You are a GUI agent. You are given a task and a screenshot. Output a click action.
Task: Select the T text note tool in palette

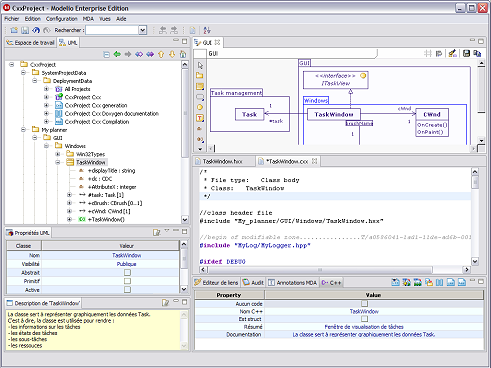pyautogui.click(x=200, y=118)
